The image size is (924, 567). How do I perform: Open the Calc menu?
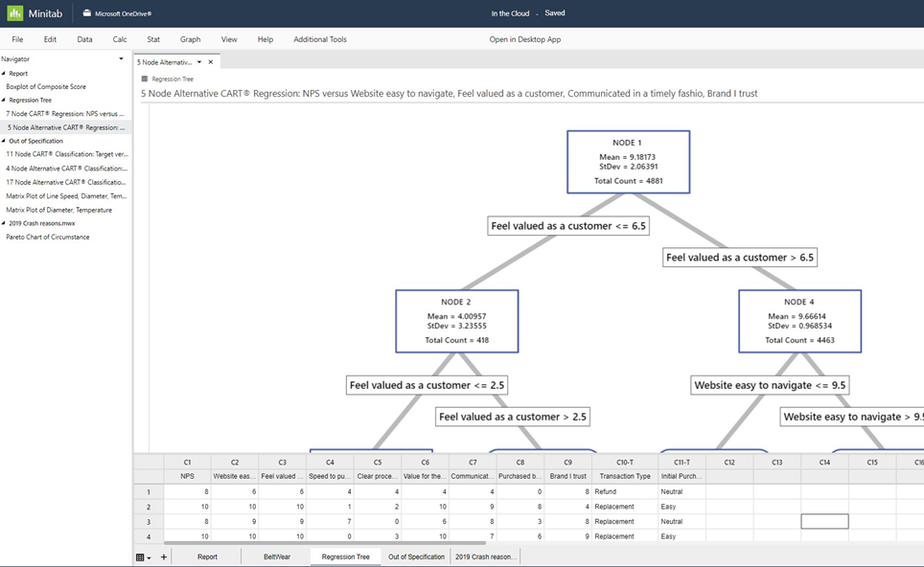120,39
